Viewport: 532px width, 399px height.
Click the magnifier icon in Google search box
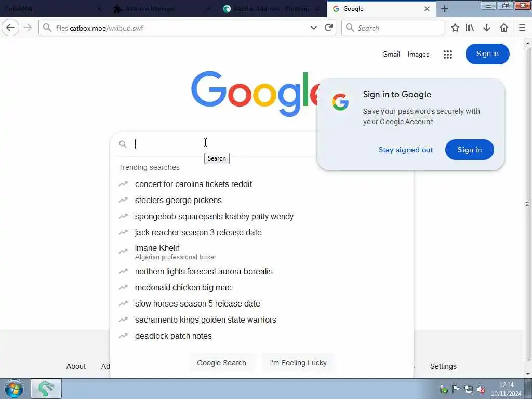[x=123, y=144]
